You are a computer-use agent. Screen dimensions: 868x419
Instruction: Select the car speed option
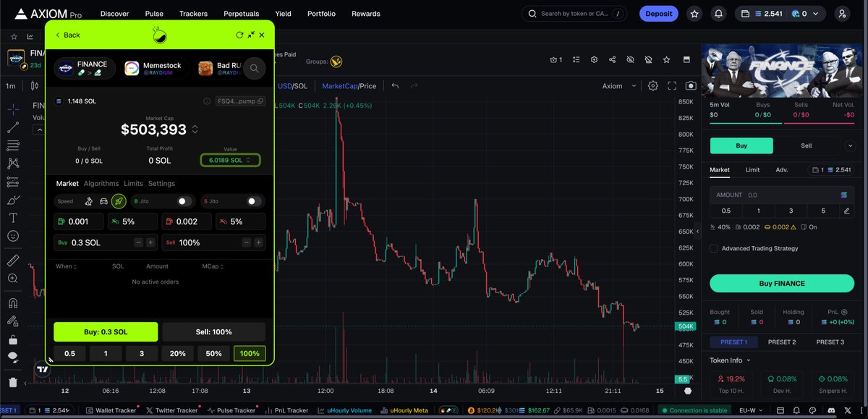[x=103, y=201]
